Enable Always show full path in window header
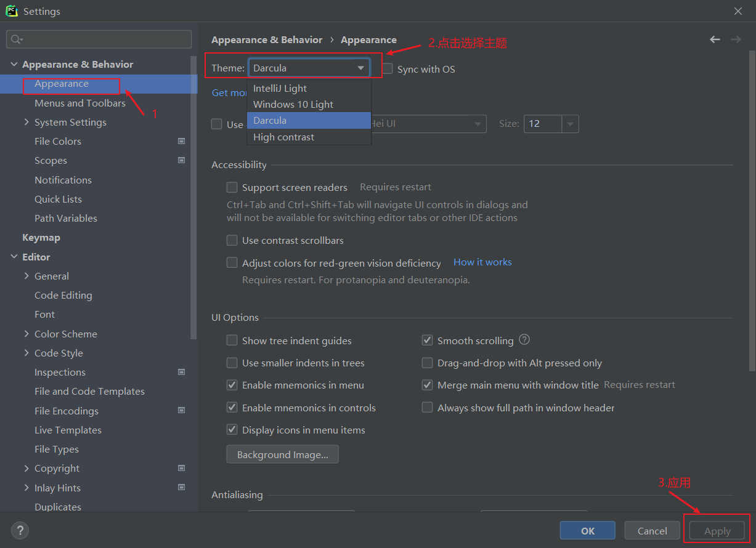756x548 pixels. 427,408
